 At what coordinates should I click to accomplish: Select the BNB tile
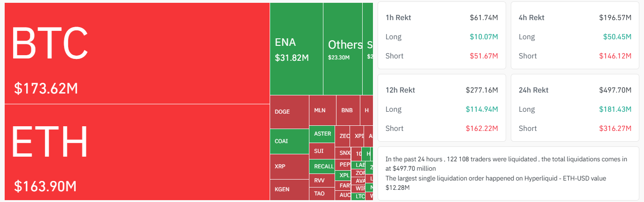click(x=347, y=111)
